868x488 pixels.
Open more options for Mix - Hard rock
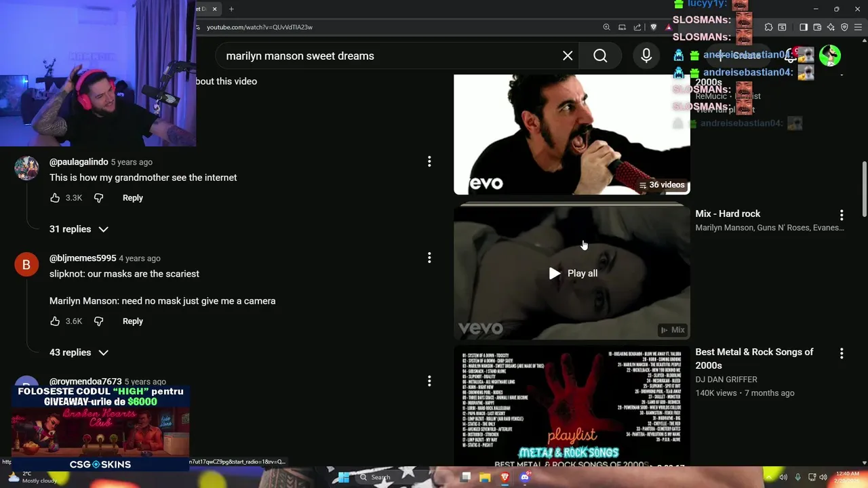842,215
